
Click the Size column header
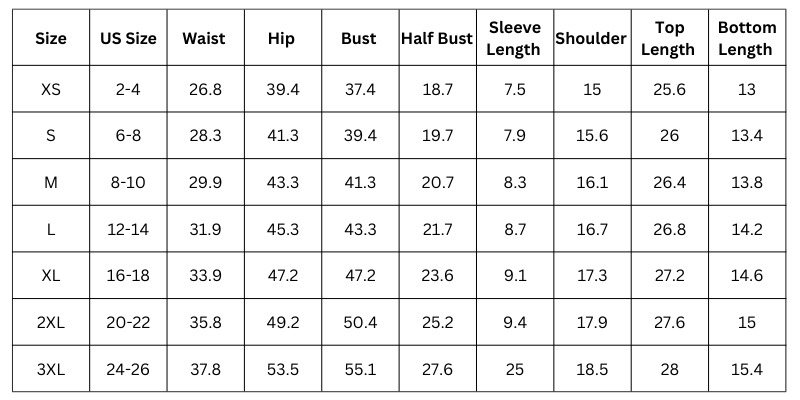tap(51, 38)
